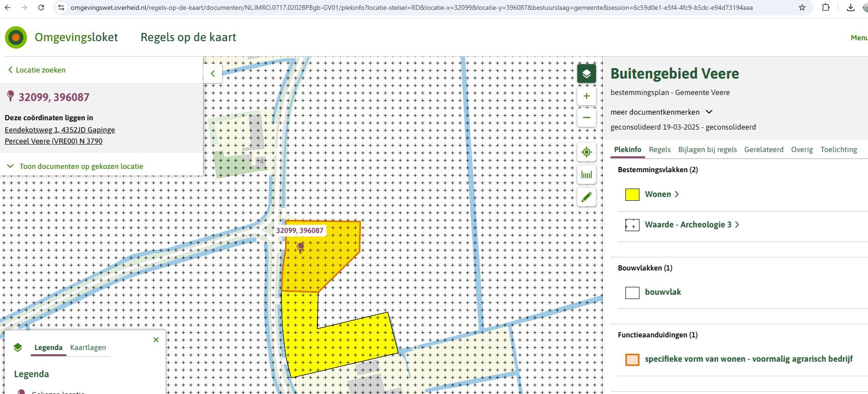Activate the draw pencil tool
This screenshot has height=394, width=868.
pyautogui.click(x=587, y=197)
